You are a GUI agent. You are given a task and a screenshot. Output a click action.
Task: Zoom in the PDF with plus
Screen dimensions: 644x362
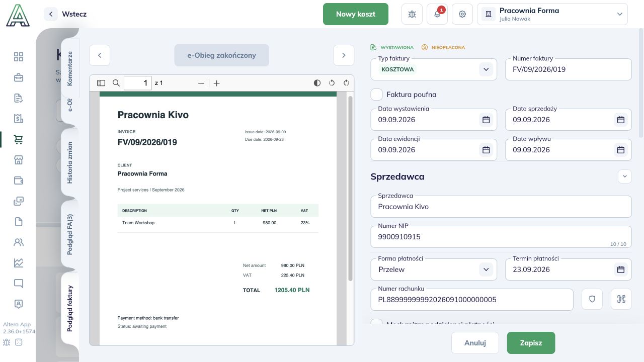216,83
